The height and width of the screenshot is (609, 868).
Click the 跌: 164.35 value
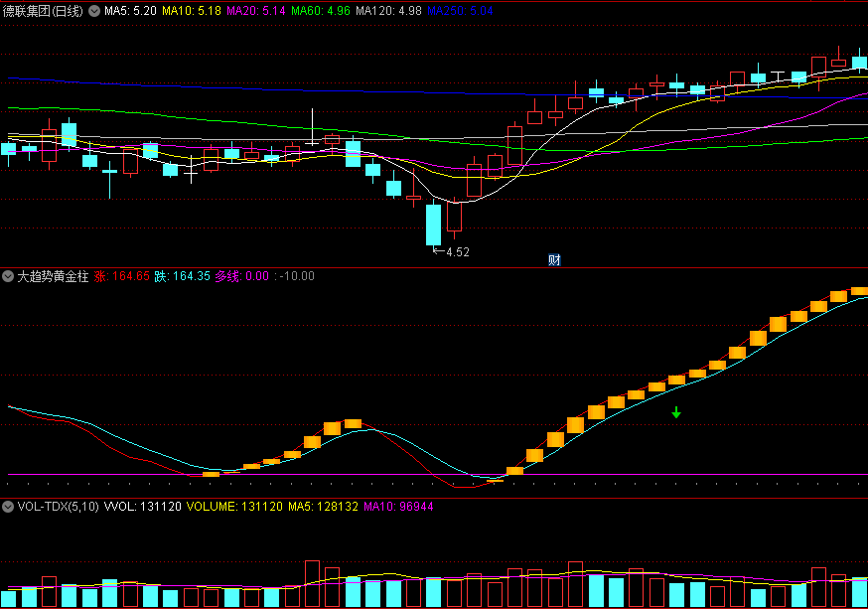[182, 276]
